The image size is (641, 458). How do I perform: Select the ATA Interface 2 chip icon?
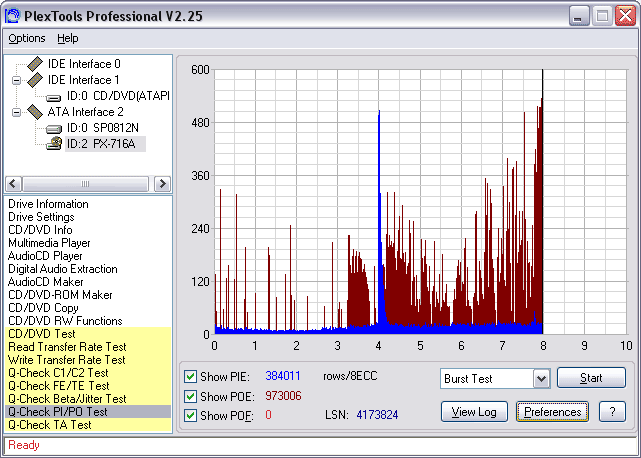click(35, 112)
